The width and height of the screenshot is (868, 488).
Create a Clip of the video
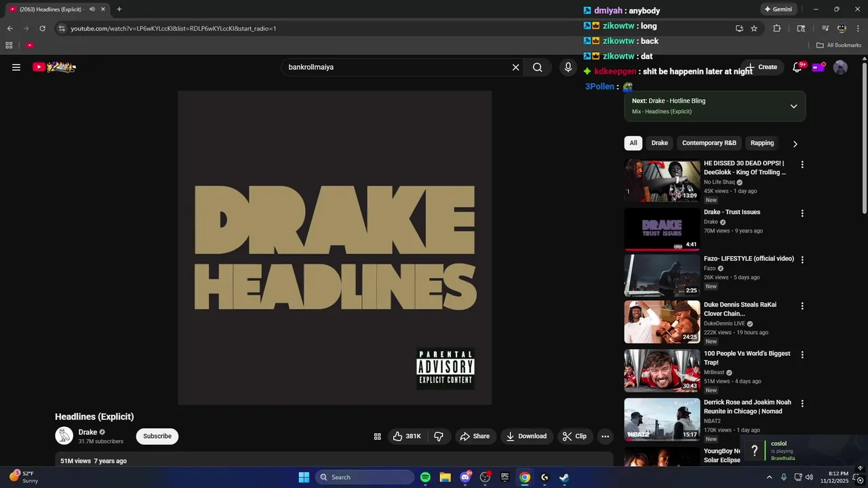click(x=574, y=436)
